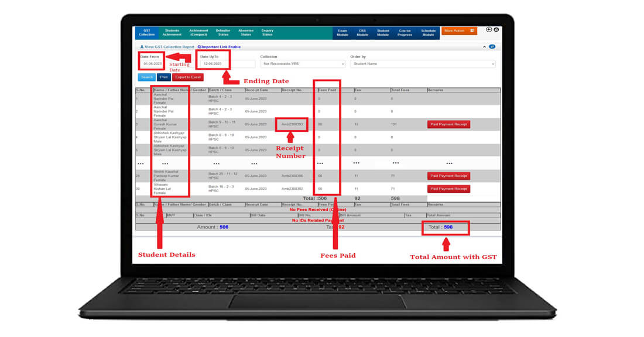Screen dimensions: 644x337
Task: Click the Date From input field
Action: pyautogui.click(x=151, y=63)
